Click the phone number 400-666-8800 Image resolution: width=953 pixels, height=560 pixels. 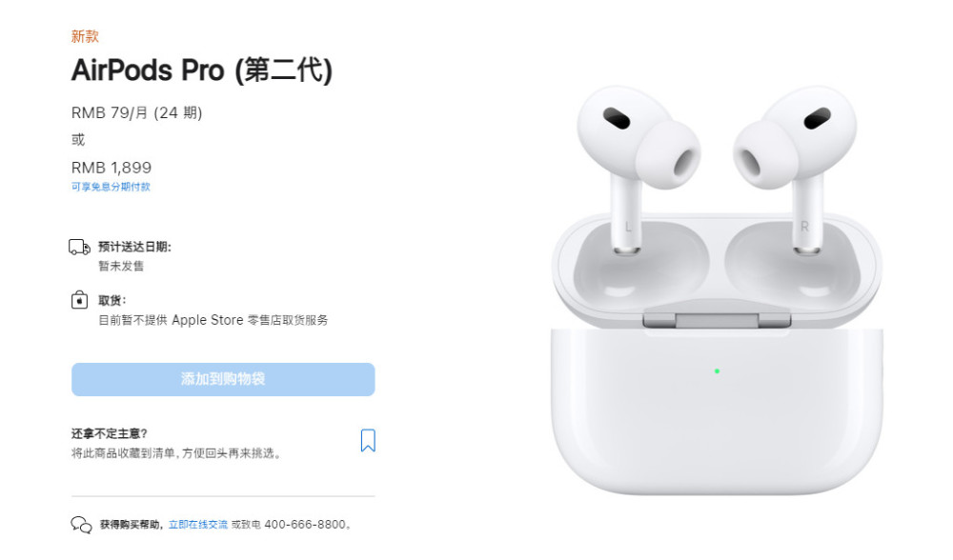305,524
